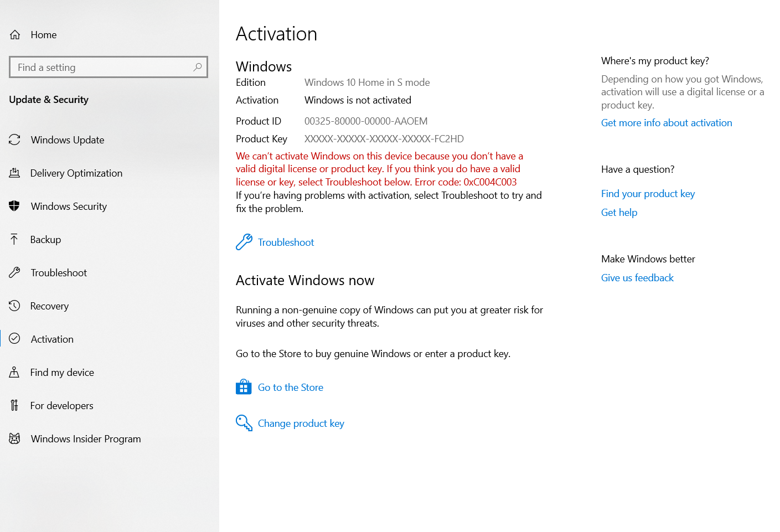Screen dimensions: 780x532
Task: Click the Backup upward arrow icon
Action: pos(14,239)
